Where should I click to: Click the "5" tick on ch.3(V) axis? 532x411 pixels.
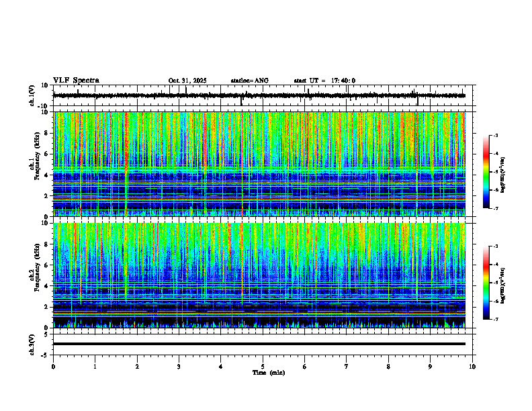coord(47,334)
